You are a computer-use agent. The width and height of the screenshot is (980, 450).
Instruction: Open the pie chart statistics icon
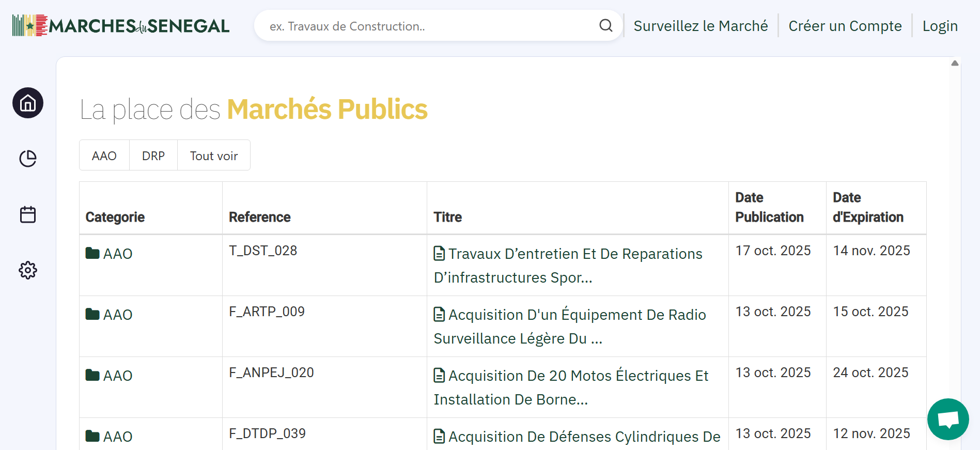tap(28, 159)
